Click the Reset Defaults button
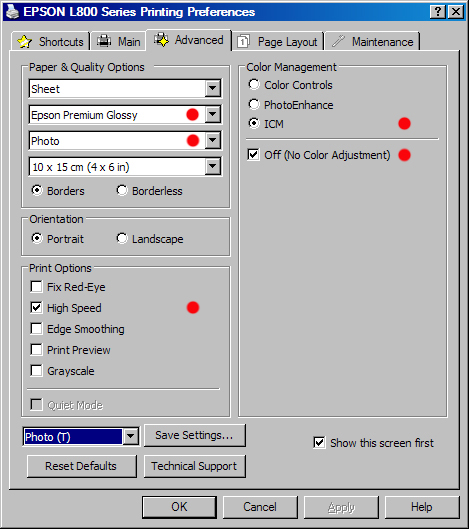469x529 pixels. tap(81, 466)
